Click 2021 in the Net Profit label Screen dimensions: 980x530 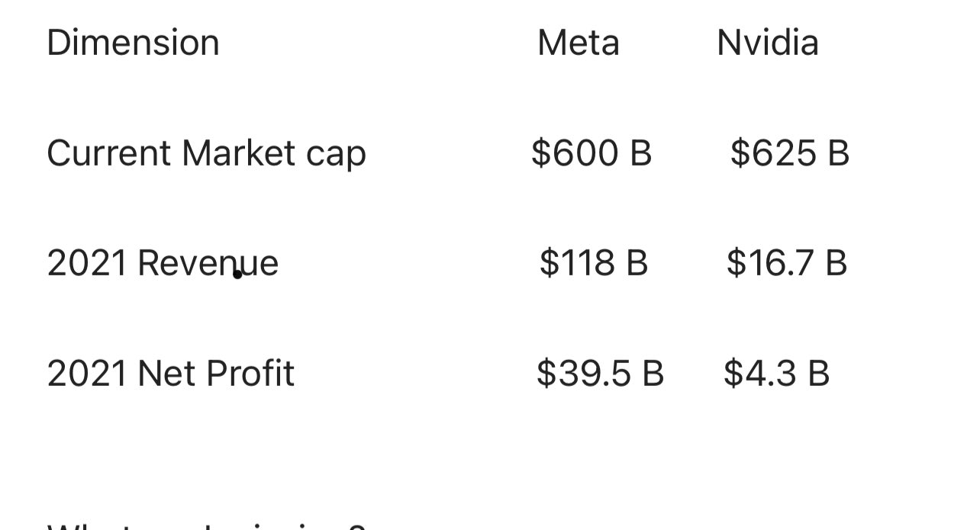click(x=86, y=374)
